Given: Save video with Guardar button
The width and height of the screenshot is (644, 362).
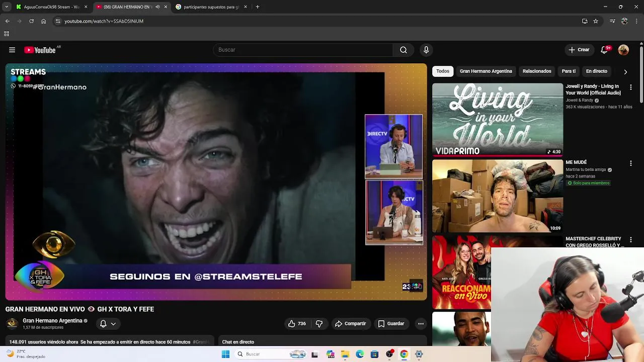Looking at the screenshot, I should point(391,324).
